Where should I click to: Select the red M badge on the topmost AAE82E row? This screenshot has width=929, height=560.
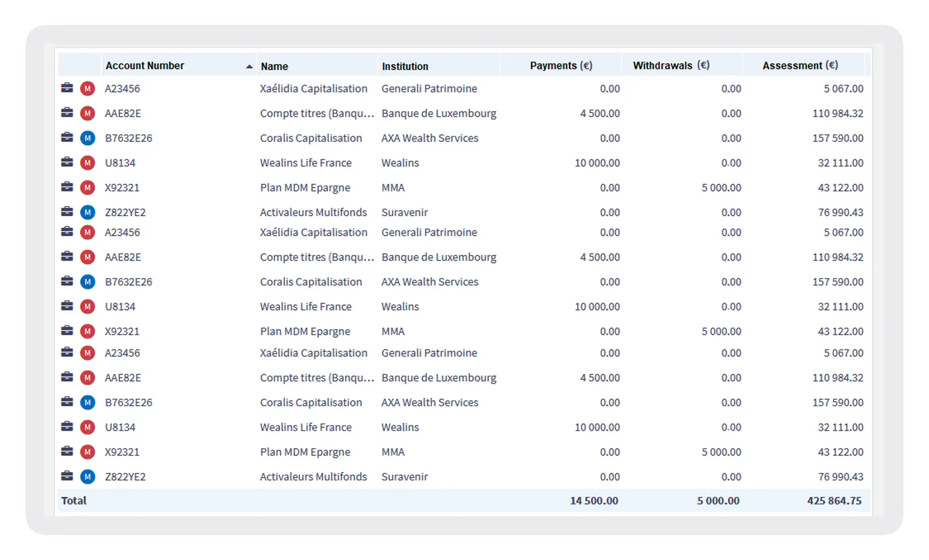coord(88,114)
